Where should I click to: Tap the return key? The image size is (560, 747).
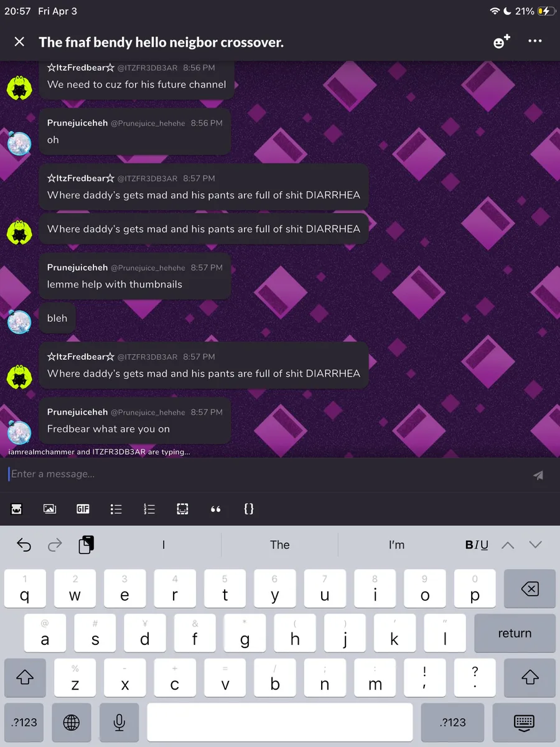coord(515,633)
